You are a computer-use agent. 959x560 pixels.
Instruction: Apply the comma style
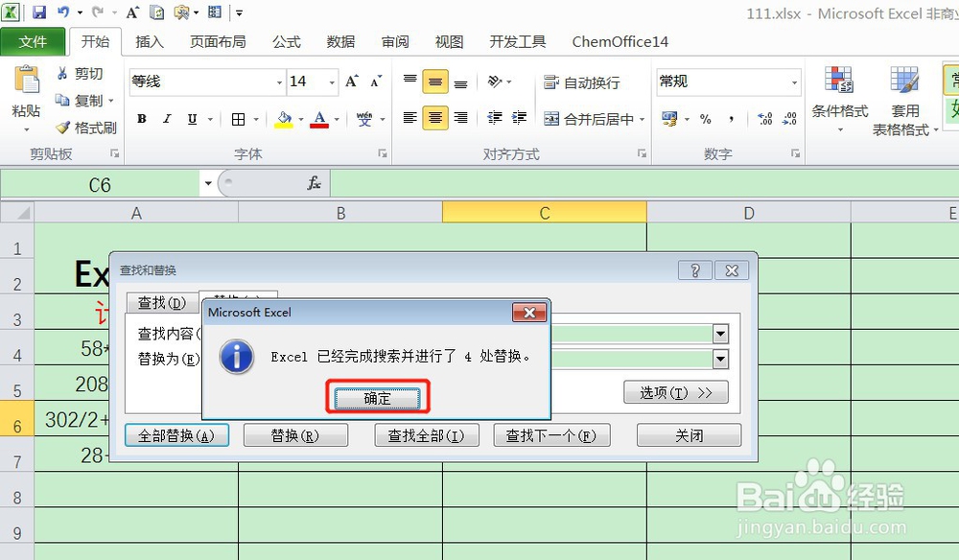point(732,119)
